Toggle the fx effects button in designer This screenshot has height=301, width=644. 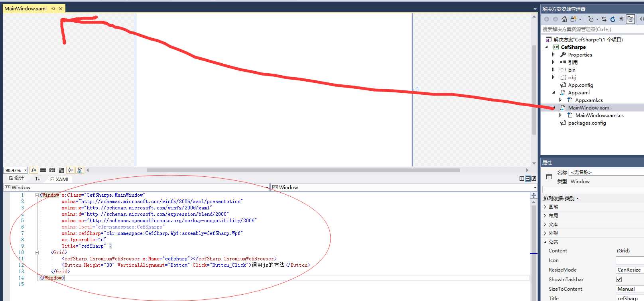click(34, 170)
